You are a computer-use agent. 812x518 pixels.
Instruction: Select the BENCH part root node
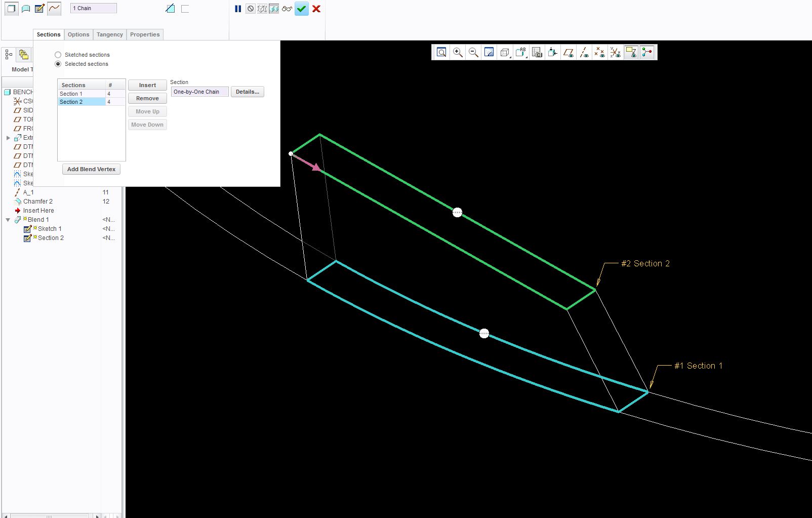(23, 92)
